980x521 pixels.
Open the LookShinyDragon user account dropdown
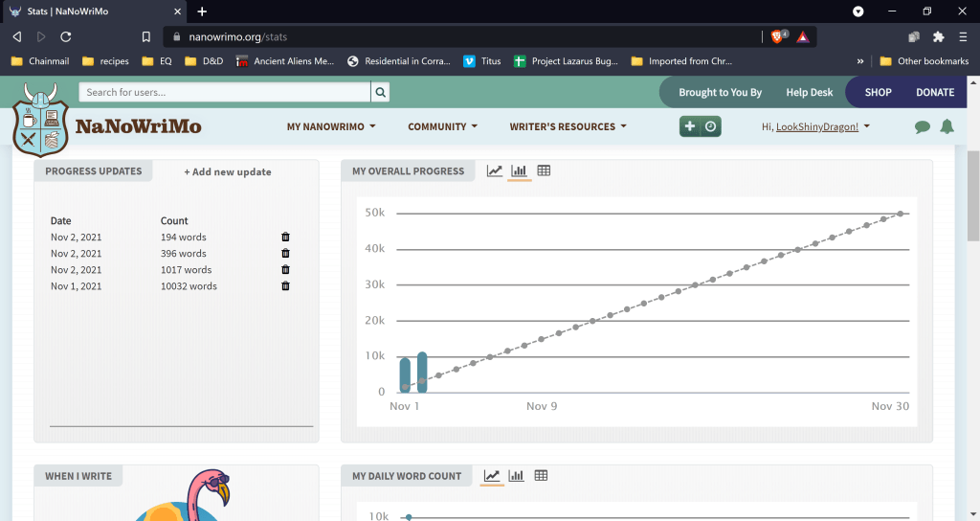[x=815, y=126]
